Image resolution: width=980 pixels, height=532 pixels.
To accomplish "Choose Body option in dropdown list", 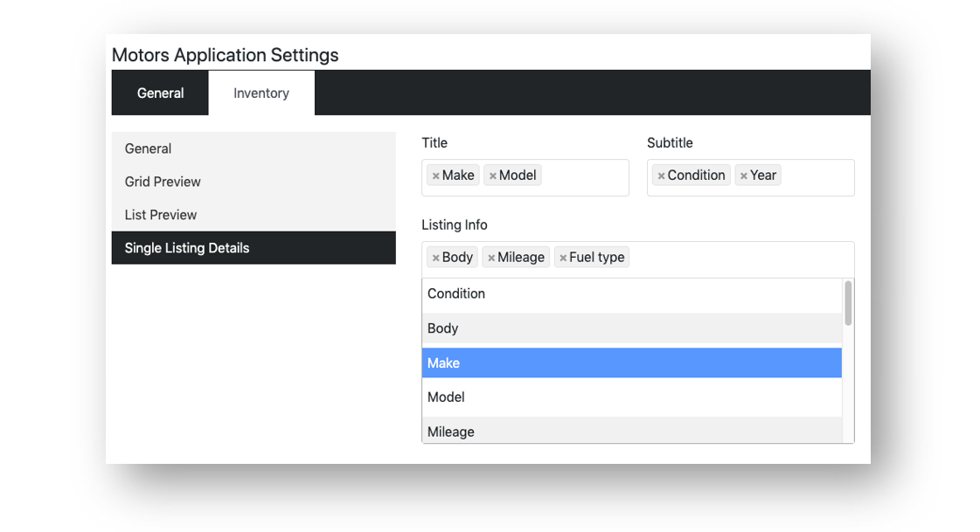I will 631,329.
